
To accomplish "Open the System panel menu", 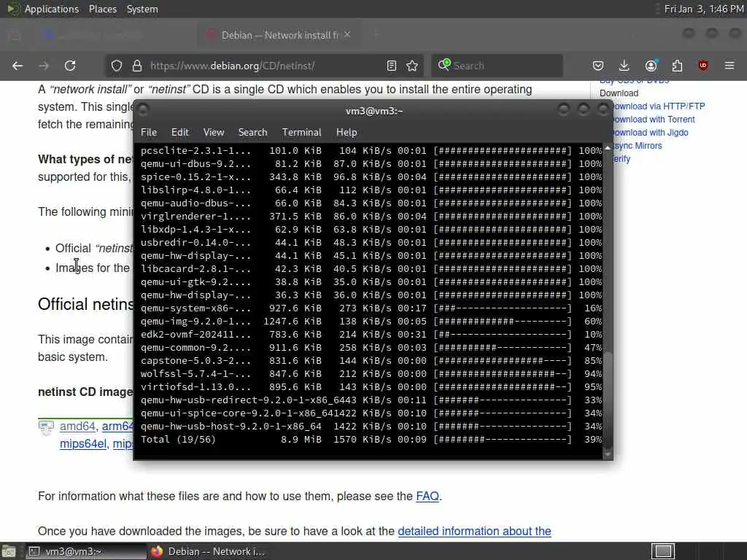I will click(142, 9).
